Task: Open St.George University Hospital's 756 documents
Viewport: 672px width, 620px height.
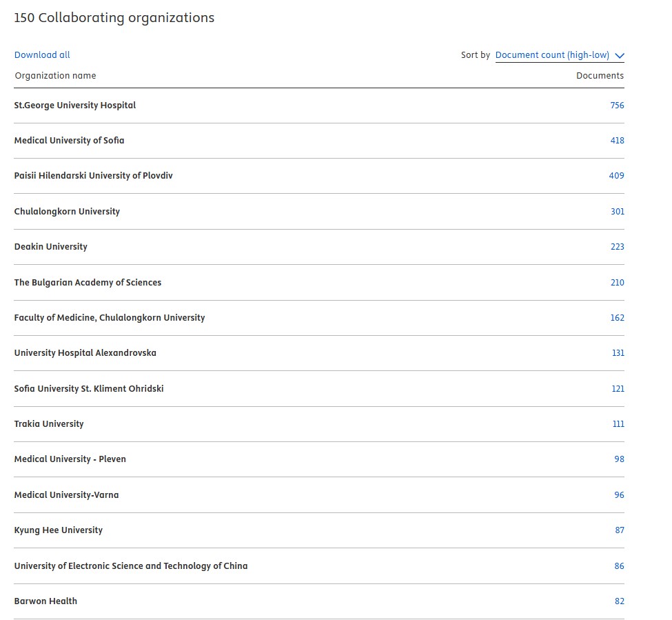Action: click(x=617, y=106)
